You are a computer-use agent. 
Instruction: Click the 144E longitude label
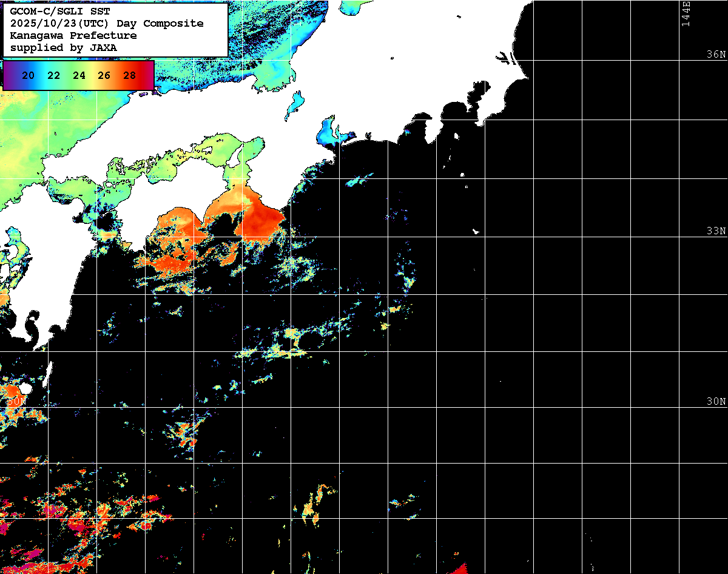click(x=686, y=13)
